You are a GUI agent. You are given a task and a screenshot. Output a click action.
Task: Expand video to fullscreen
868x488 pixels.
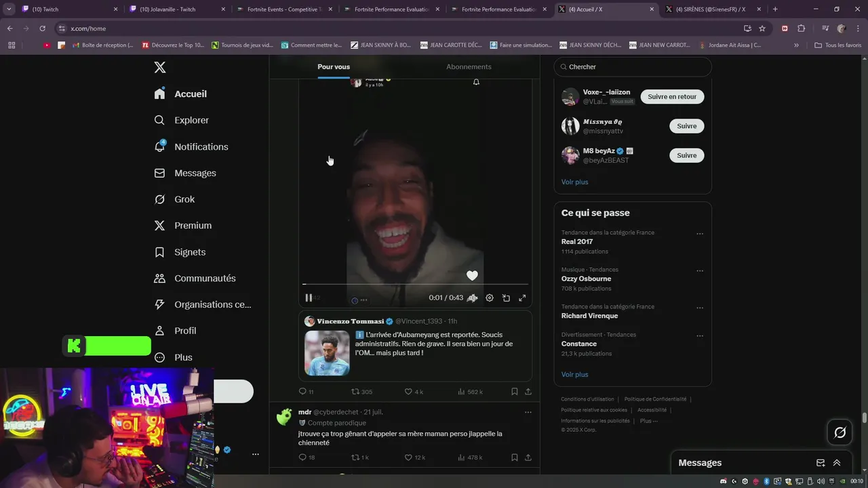pyautogui.click(x=522, y=298)
